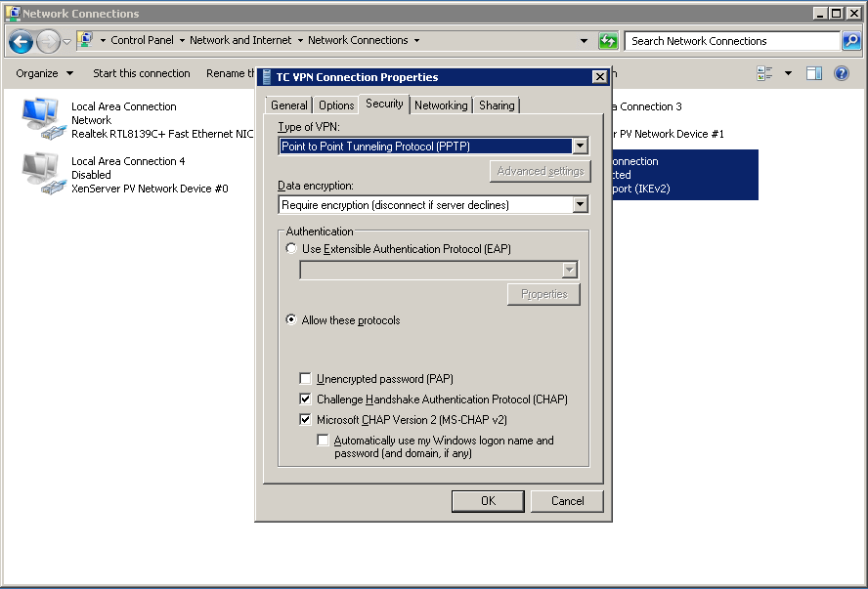Expand the Type of VPN dropdown
This screenshot has width=868, height=589.
[x=580, y=146]
